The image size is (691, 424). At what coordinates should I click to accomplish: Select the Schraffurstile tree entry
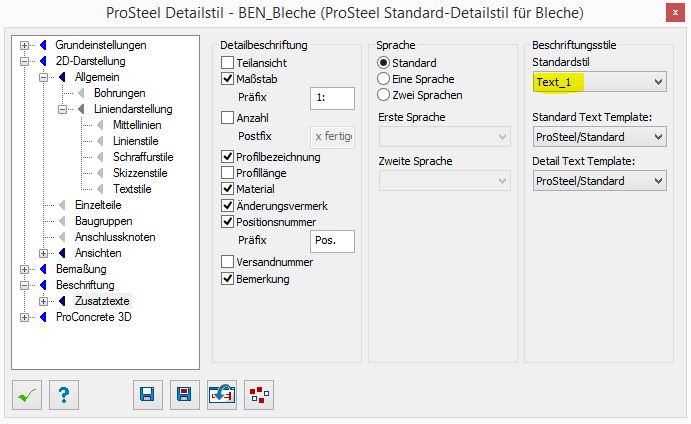coord(143,157)
